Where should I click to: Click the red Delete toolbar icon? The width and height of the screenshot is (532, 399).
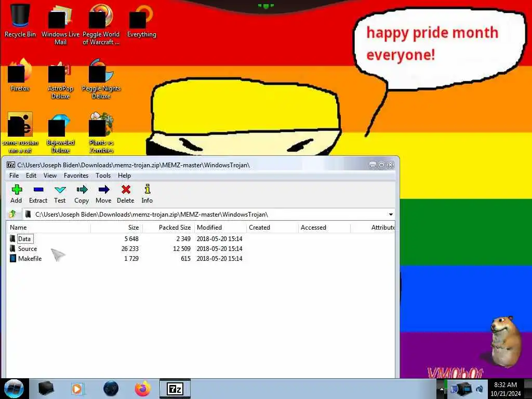pos(126,194)
